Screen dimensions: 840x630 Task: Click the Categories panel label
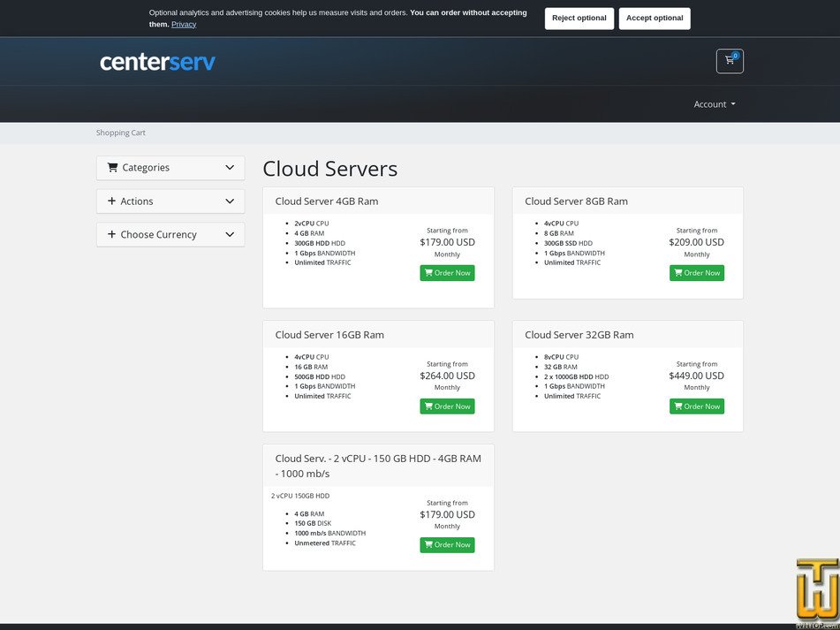(146, 168)
